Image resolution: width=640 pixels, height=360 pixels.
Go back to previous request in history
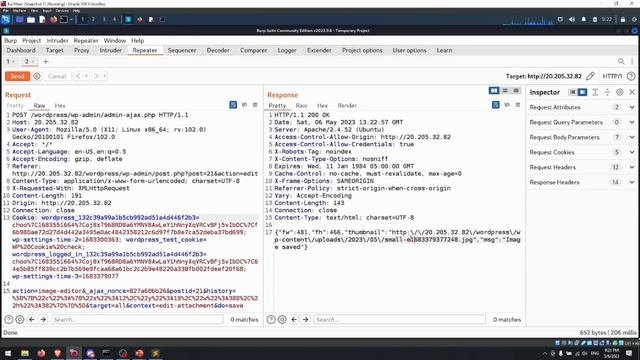(x=78, y=76)
